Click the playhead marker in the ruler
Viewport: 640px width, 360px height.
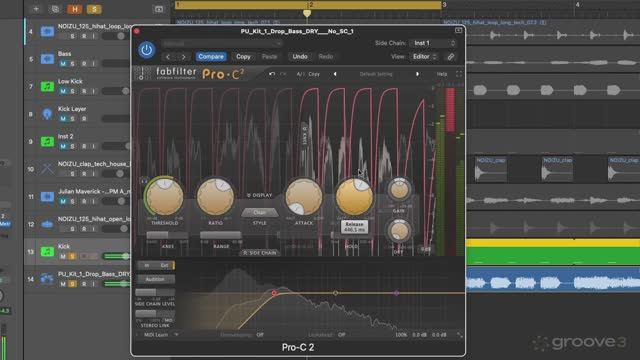307,13
